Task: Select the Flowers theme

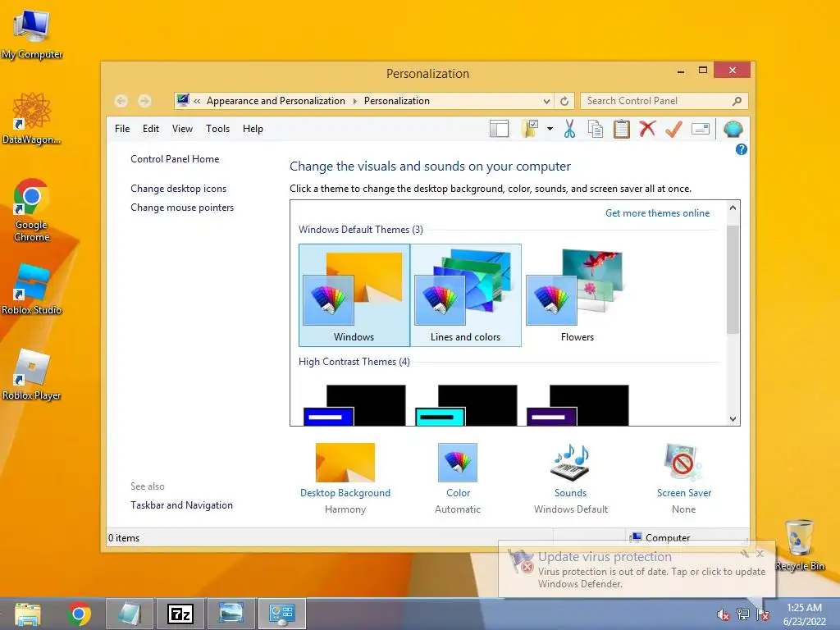Action: pos(577,295)
